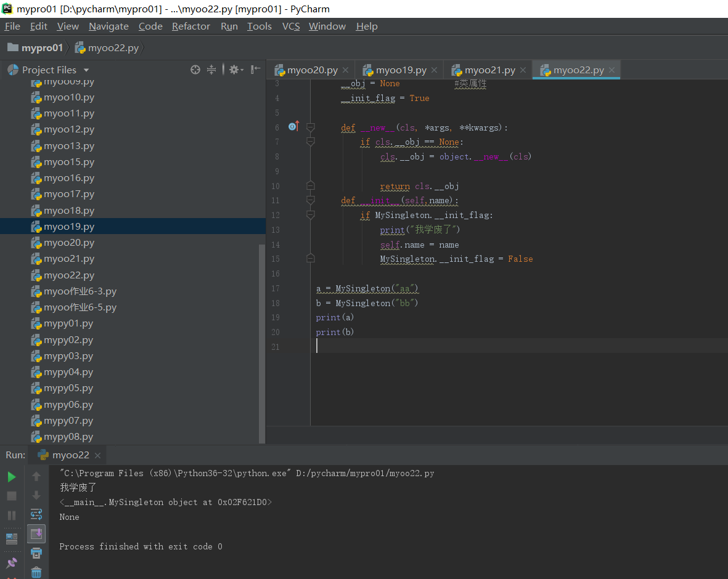
Task: Click mypro01 in the breadcrumb bar
Action: [35, 48]
